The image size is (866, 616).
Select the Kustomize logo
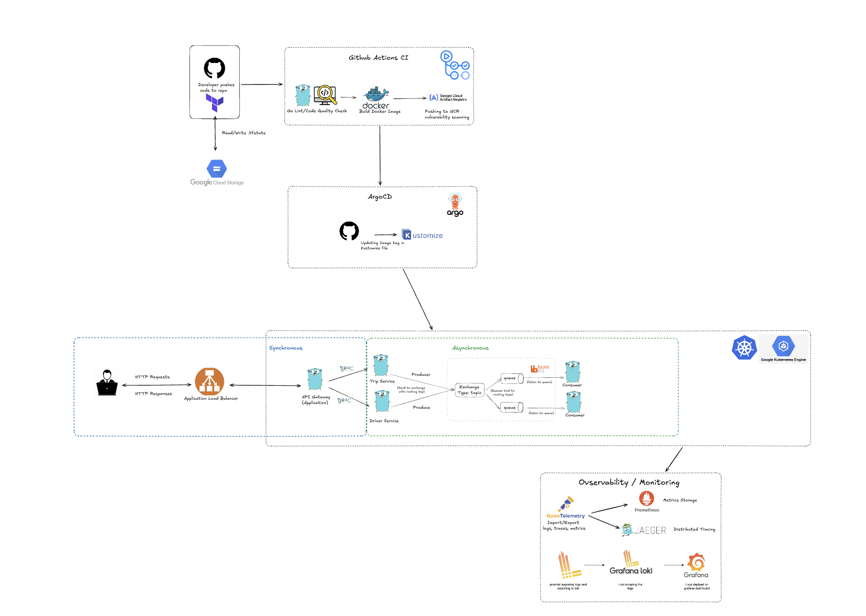422,235
